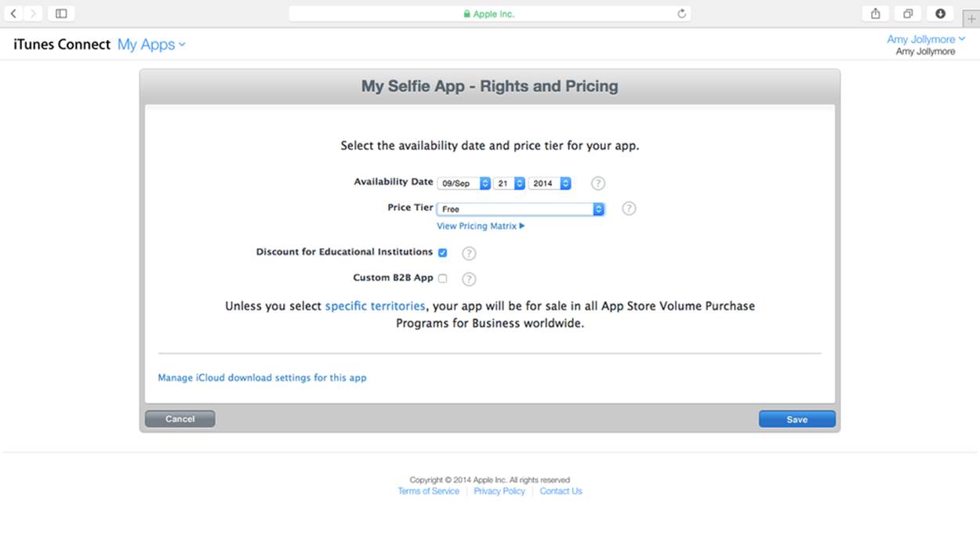Image resolution: width=980 pixels, height=550 pixels.
Task: Enable the Custom B2B App checkbox
Action: coord(442,278)
